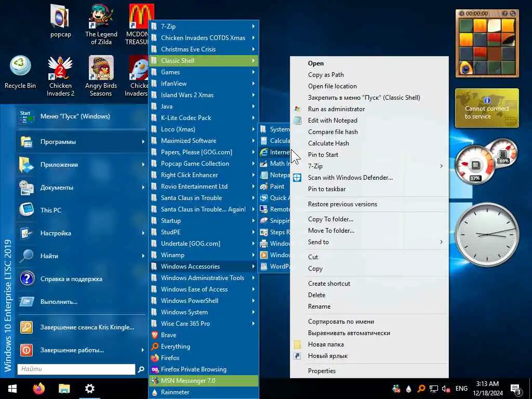Click the Windows Start button
Screen dimensions: 532x399
point(12,389)
